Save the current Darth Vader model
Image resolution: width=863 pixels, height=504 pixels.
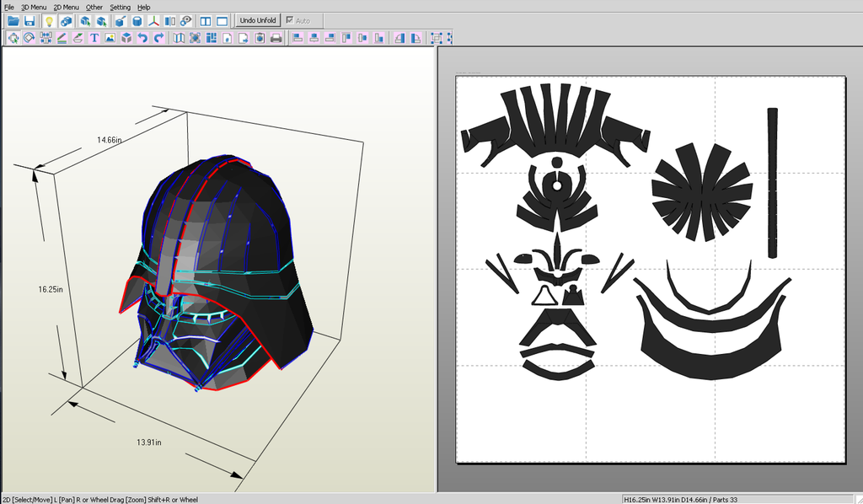pyautogui.click(x=29, y=20)
